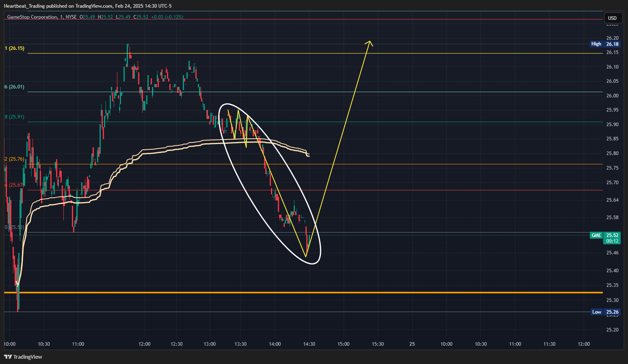The width and height of the screenshot is (628, 364).
Task: Click the GME 25.52 current price tag
Action: [x=605, y=235]
